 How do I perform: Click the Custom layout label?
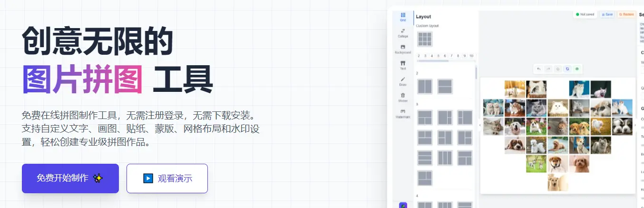pos(428,26)
